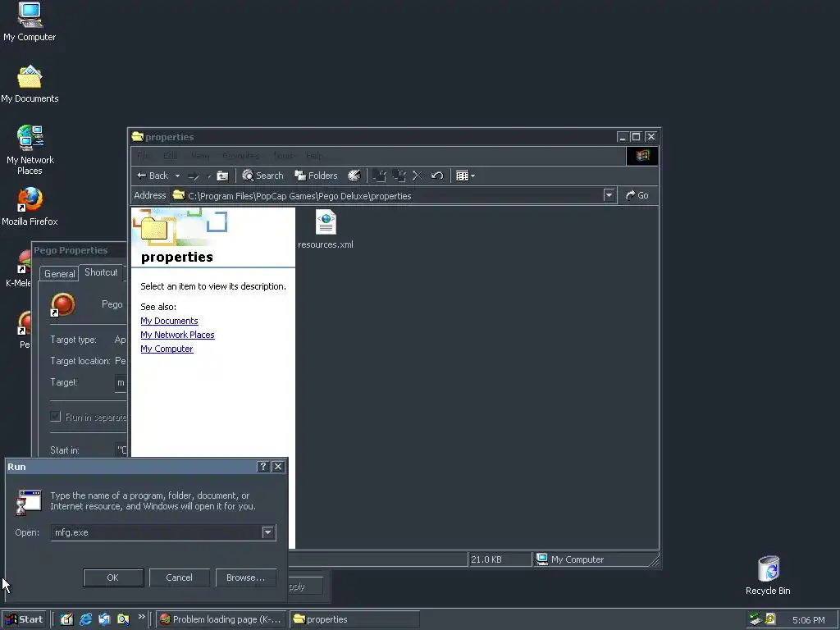840x630 pixels.
Task: Click the network connection tray icon
Action: point(756,619)
